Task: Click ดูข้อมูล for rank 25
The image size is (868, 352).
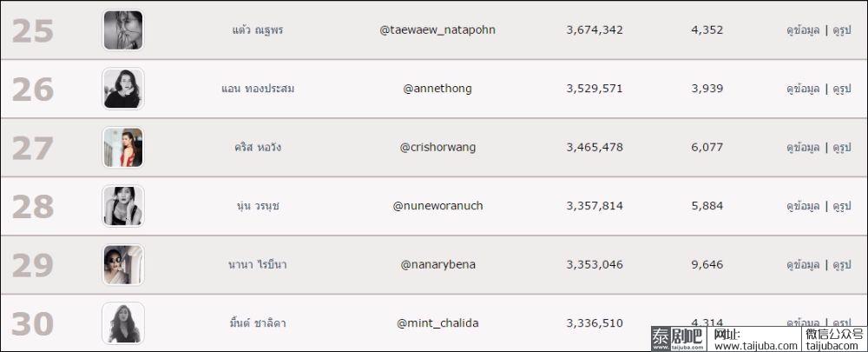Action: tap(803, 30)
